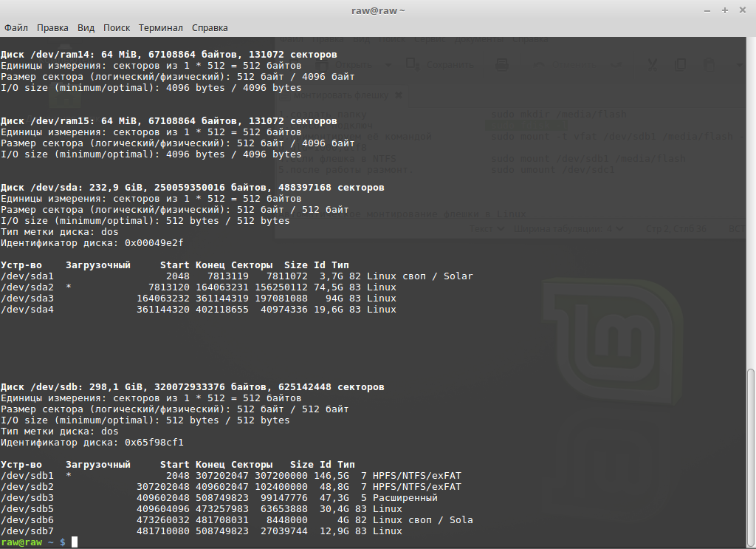
Task: Click the raw@raw title bar text
Action: tap(377, 10)
